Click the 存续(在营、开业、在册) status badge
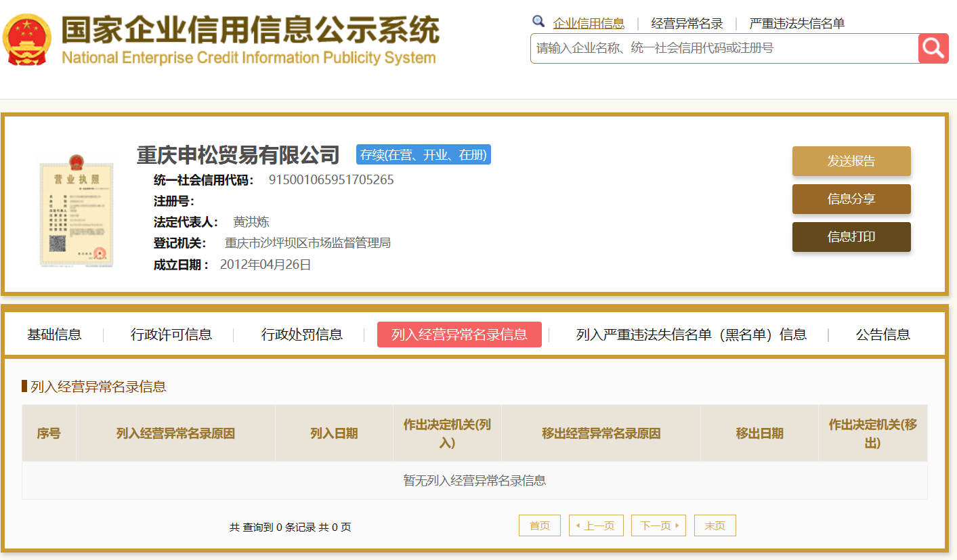Screen dimensions: 957x560 [x=423, y=154]
